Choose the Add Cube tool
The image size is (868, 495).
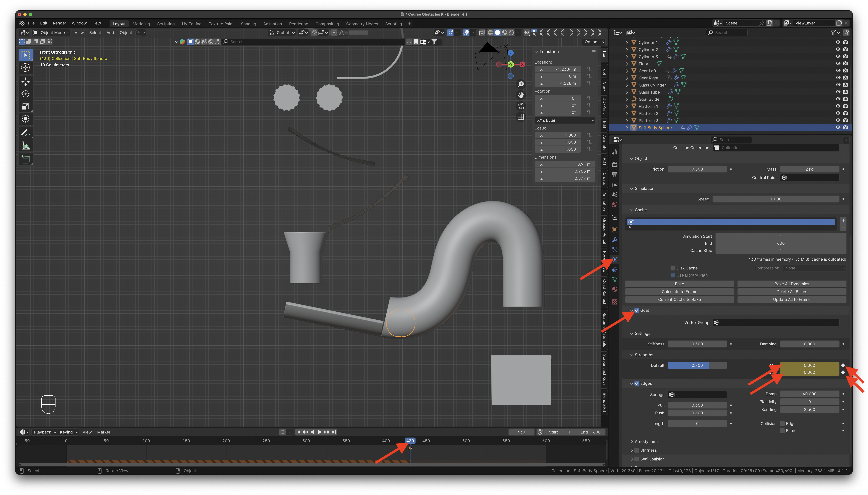25,159
